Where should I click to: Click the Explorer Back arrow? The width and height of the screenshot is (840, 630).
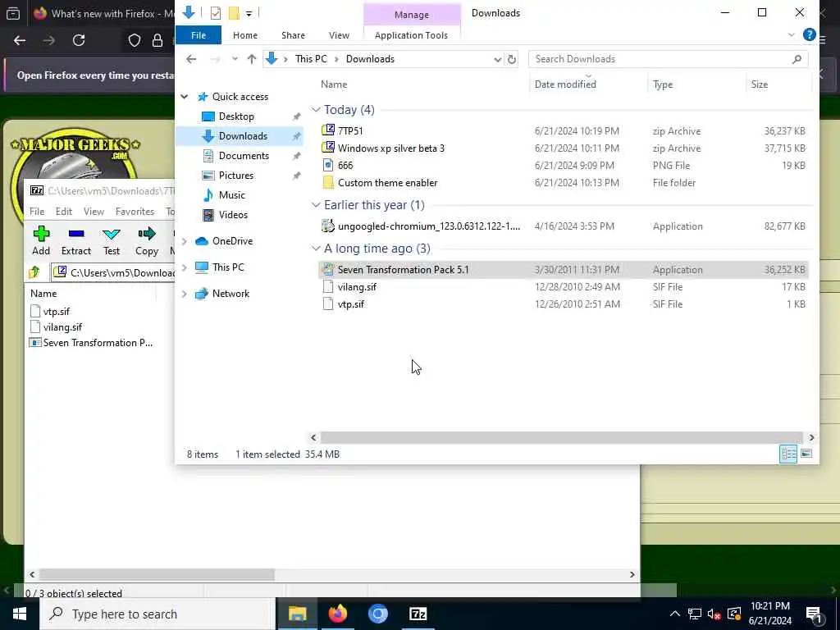click(191, 59)
